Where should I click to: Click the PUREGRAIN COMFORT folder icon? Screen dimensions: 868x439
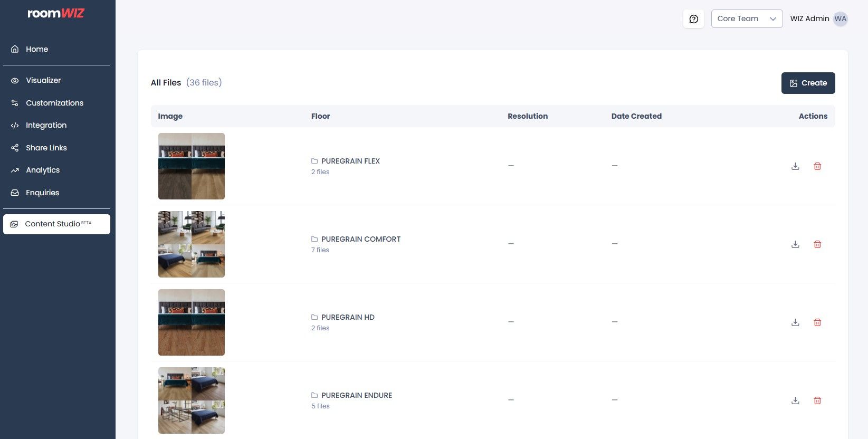[314, 239]
